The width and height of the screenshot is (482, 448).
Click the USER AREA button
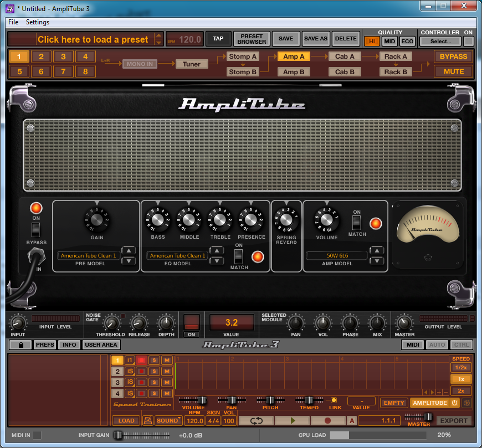101,345
